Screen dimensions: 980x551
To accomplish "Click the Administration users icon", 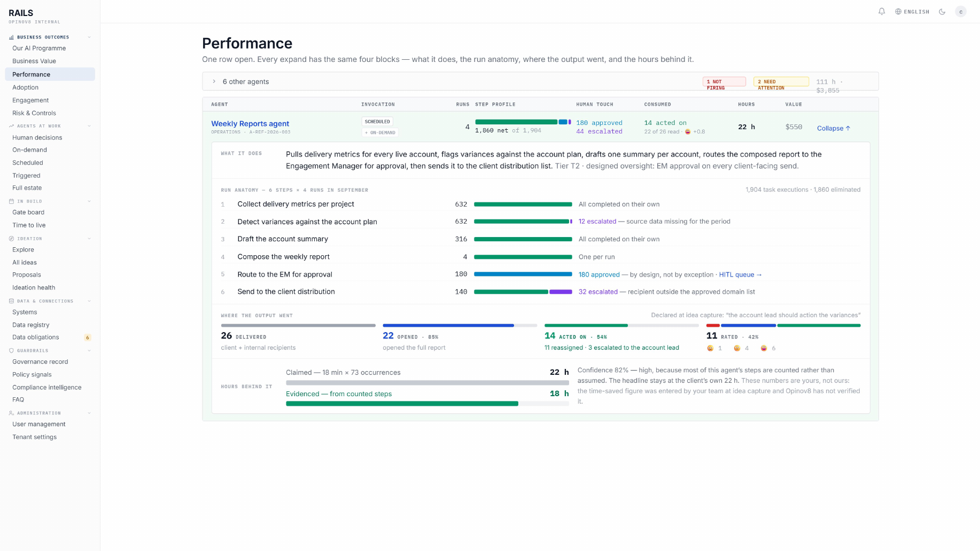I will pos(11,413).
